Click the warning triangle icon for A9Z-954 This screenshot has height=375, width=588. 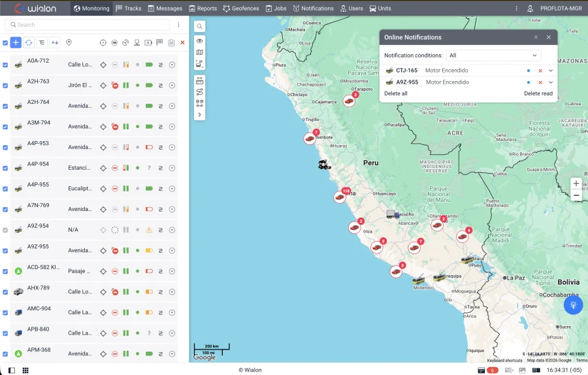(x=149, y=230)
